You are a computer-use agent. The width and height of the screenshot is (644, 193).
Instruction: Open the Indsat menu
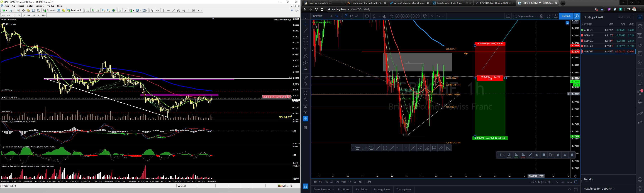[21, 6]
